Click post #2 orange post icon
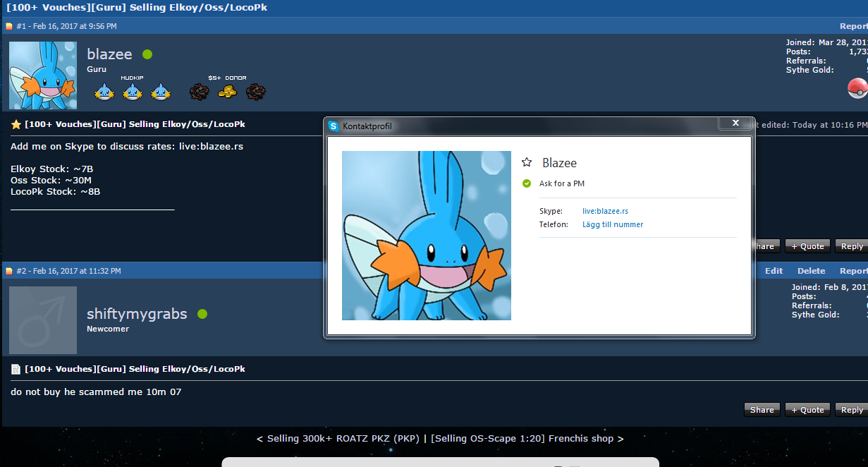Image resolution: width=868 pixels, height=467 pixels. [x=9, y=271]
